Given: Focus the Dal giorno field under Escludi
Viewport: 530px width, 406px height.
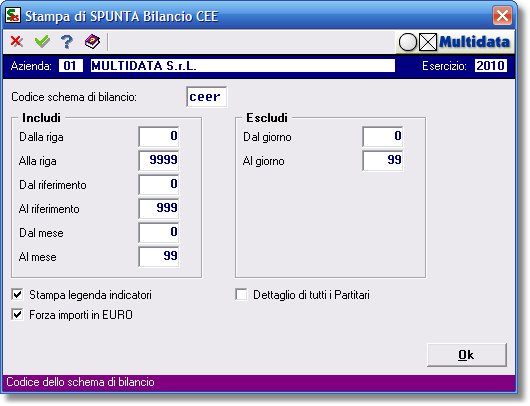Looking at the screenshot, I should [383, 137].
